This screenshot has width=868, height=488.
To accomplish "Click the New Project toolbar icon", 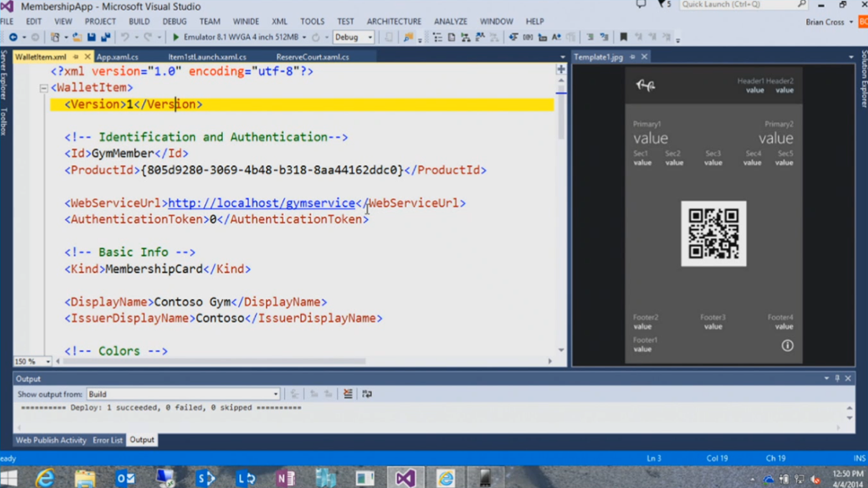I will pyautogui.click(x=55, y=37).
